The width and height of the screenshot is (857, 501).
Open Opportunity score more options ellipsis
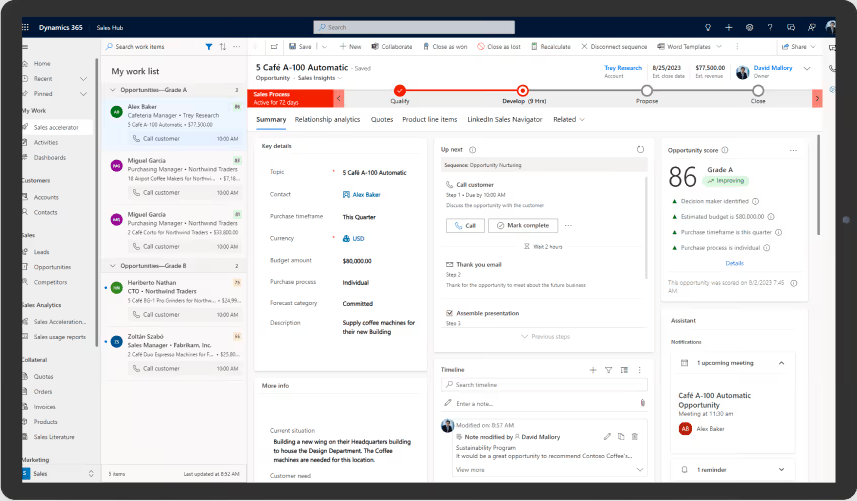[x=793, y=150]
